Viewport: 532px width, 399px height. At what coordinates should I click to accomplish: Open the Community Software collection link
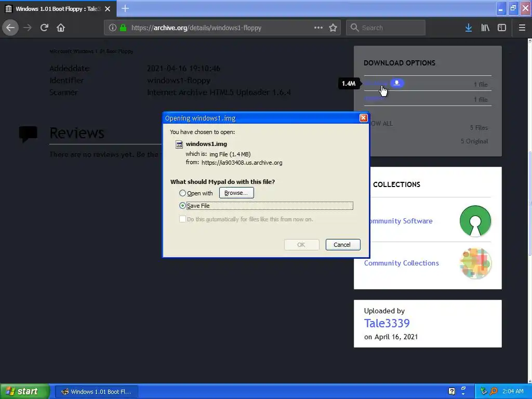401,221
